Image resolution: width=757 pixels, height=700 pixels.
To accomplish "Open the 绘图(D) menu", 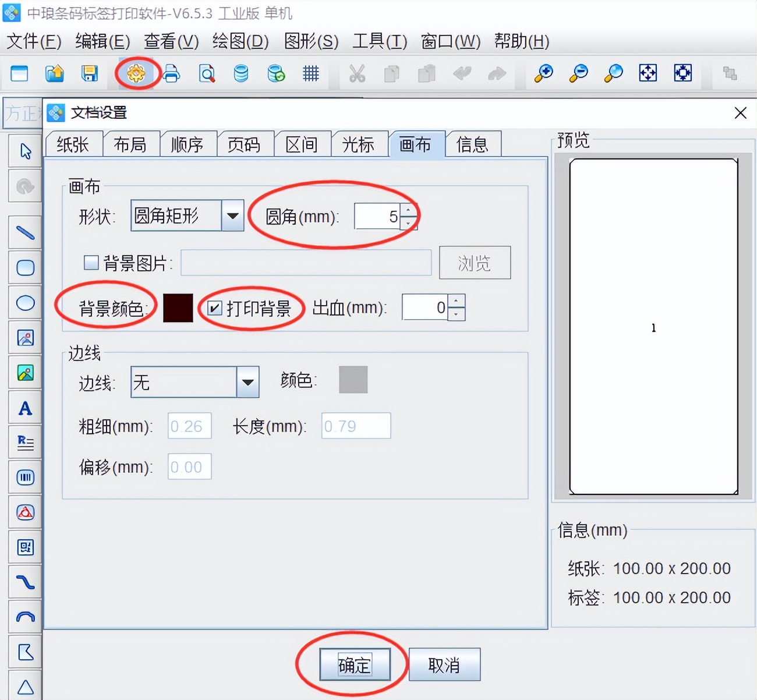I will click(240, 41).
